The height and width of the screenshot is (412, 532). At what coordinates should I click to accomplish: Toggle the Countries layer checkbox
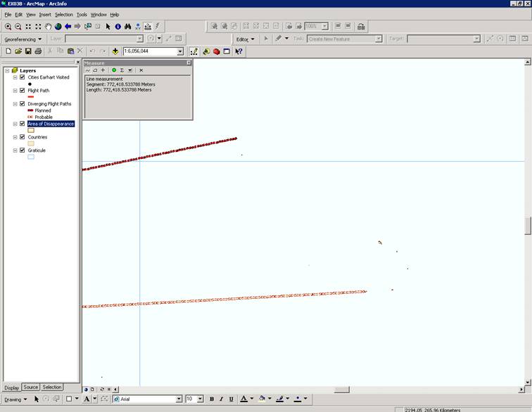23,137
